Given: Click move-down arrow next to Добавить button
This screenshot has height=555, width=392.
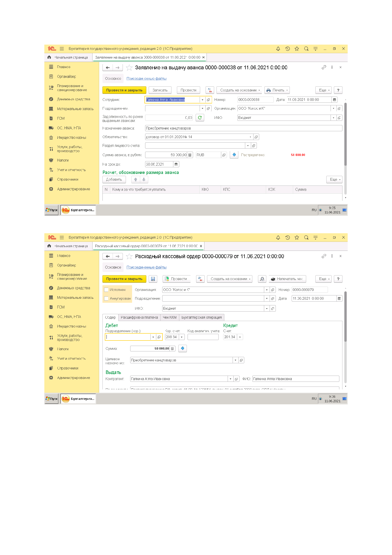Looking at the screenshot, I should pos(144,179).
